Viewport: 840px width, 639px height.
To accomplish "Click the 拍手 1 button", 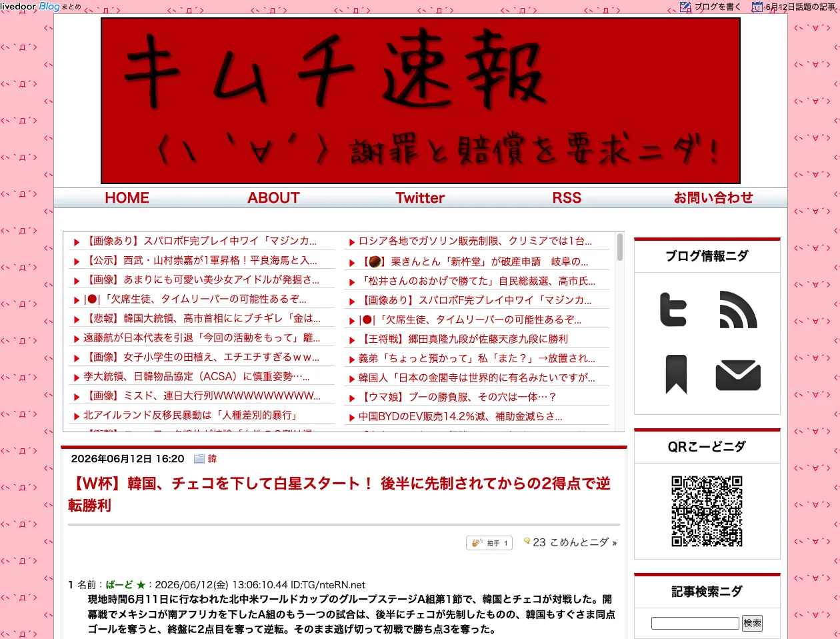I will click(x=489, y=543).
